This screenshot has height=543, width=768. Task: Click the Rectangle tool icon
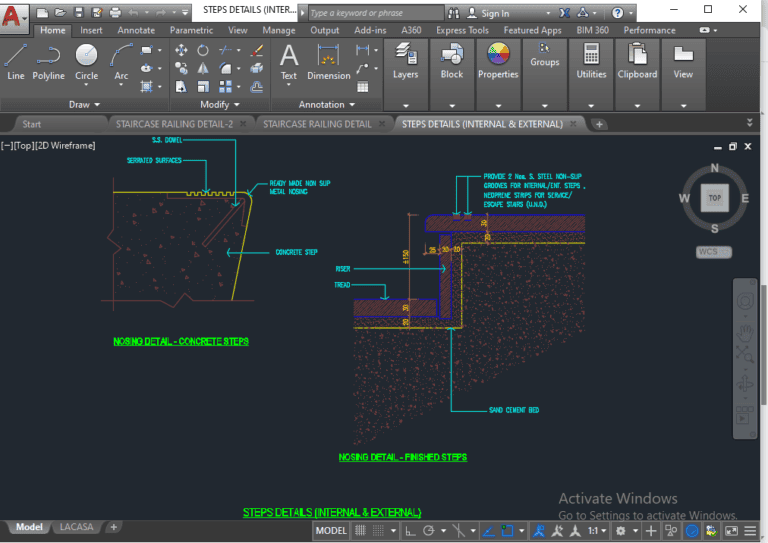click(146, 50)
